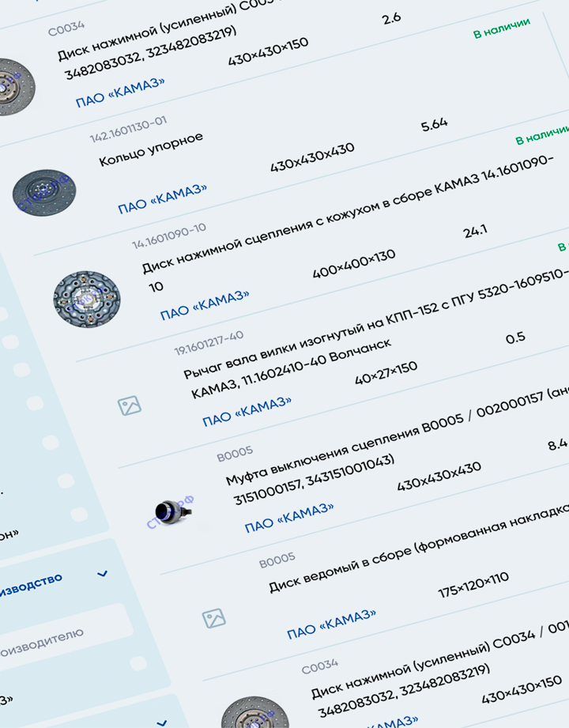Screen dimensions: 569x728
Task: Click the Кольцо упорное product name
Action: coord(150,149)
